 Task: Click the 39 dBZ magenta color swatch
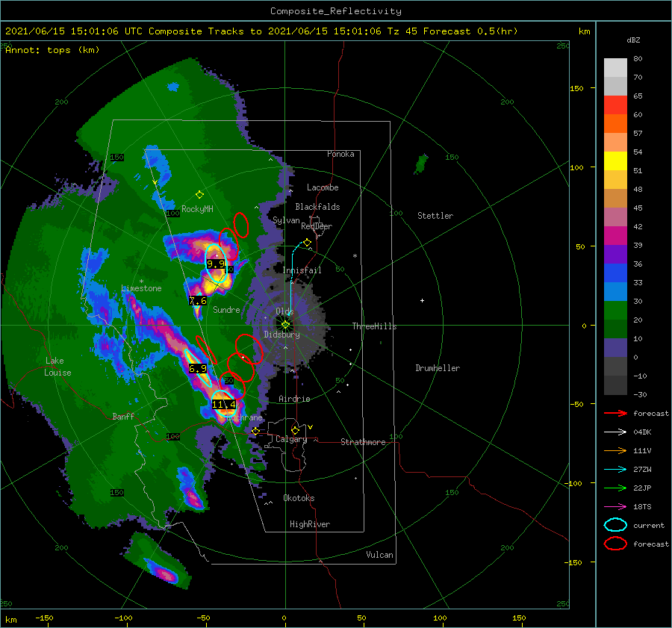coord(615,236)
